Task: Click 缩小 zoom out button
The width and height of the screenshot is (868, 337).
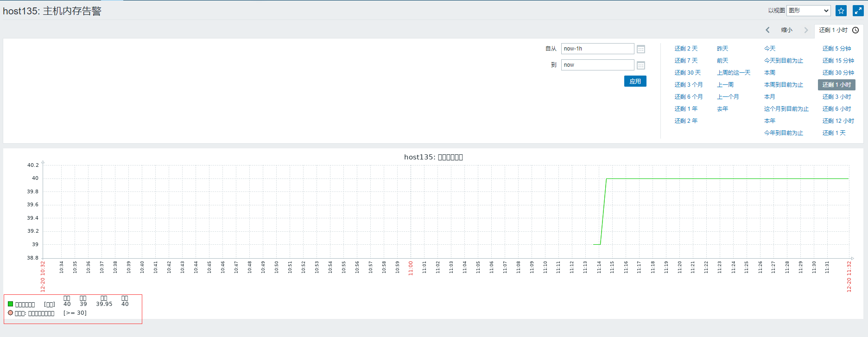Action: coord(787,30)
